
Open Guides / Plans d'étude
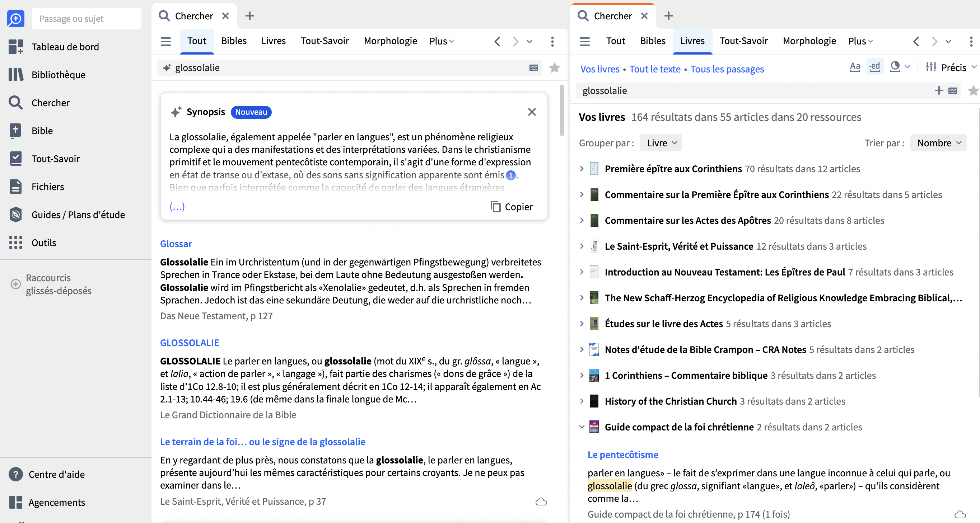tap(66, 215)
